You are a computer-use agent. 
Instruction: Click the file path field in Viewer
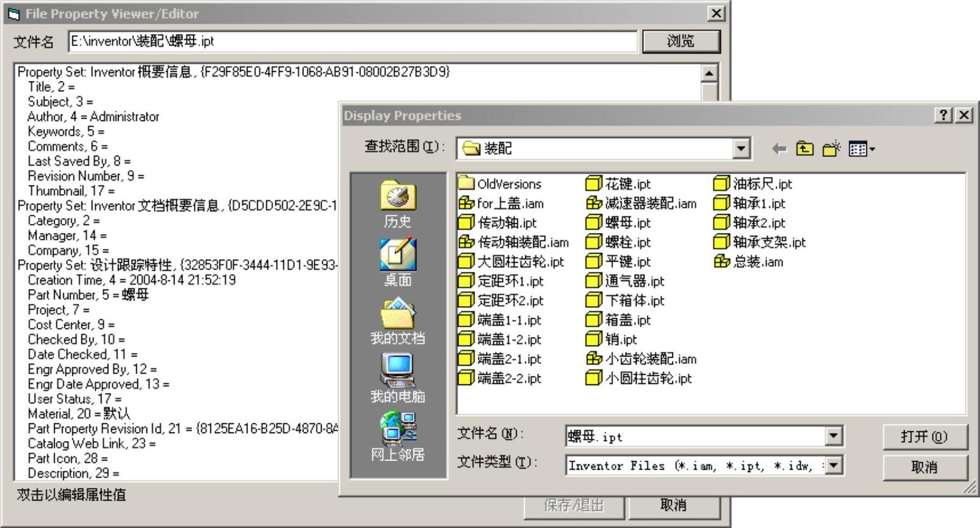[353, 41]
